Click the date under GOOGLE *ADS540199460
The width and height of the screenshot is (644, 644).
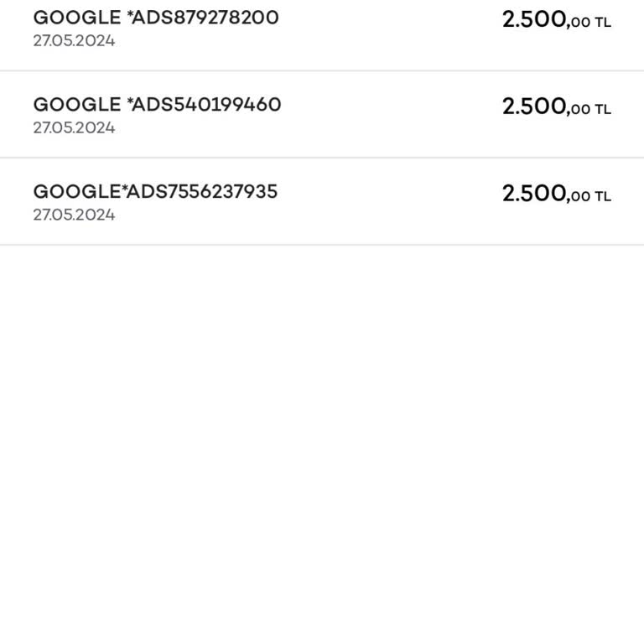[74, 128]
